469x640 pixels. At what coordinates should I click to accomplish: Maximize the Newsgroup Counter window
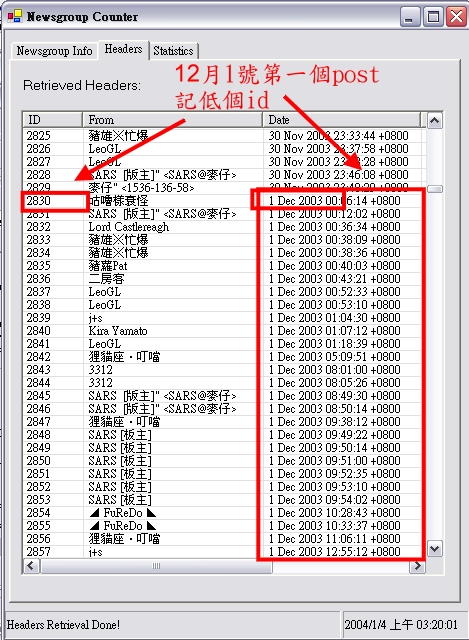(433, 17)
